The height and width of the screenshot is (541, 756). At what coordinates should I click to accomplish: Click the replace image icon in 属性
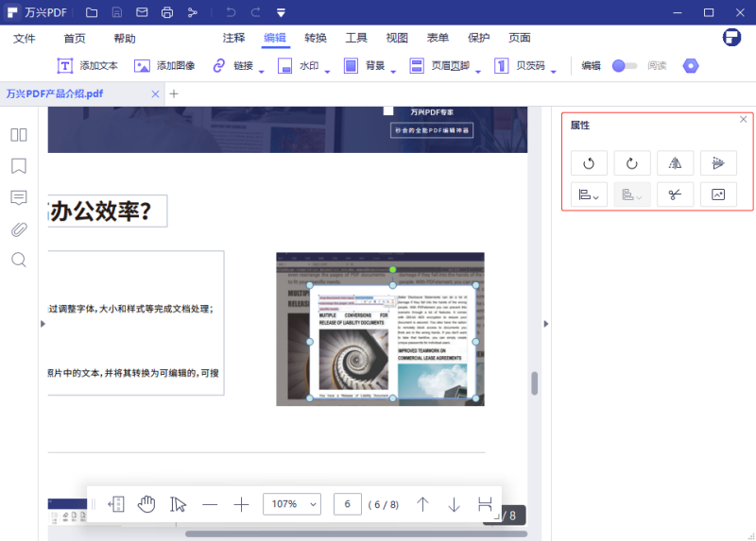tap(718, 194)
